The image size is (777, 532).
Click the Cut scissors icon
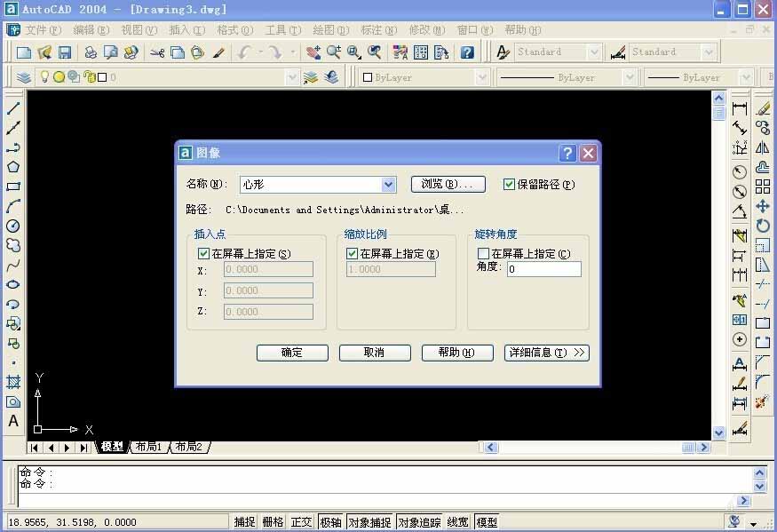point(157,52)
